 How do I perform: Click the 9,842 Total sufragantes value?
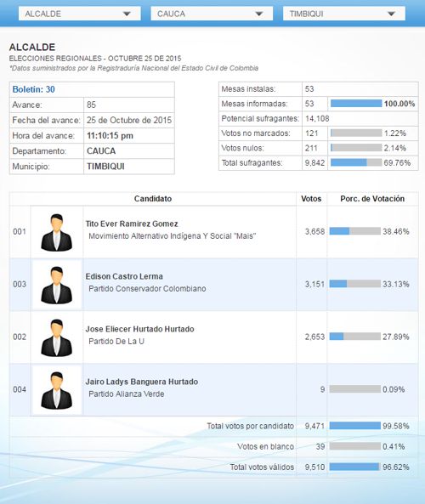coord(314,163)
